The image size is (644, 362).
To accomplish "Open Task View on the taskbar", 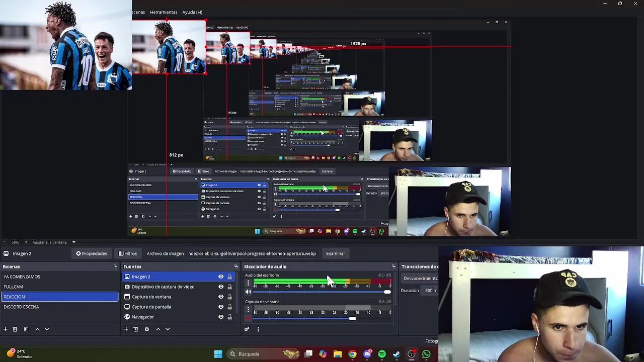I will [x=308, y=354].
